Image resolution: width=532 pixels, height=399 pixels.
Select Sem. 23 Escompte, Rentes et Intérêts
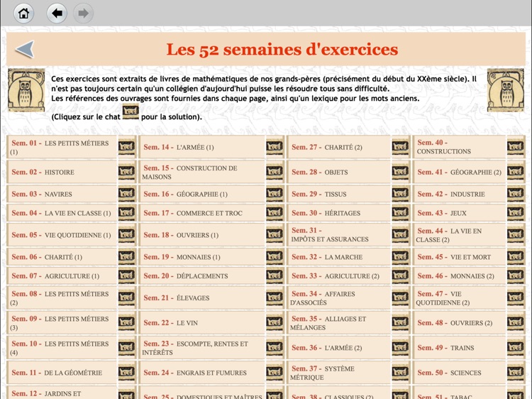point(202,347)
